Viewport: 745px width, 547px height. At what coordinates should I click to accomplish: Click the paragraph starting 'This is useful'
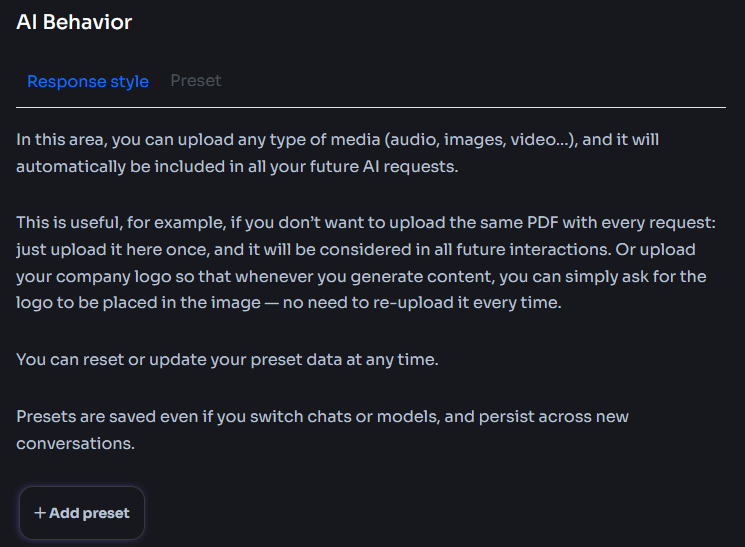366,262
